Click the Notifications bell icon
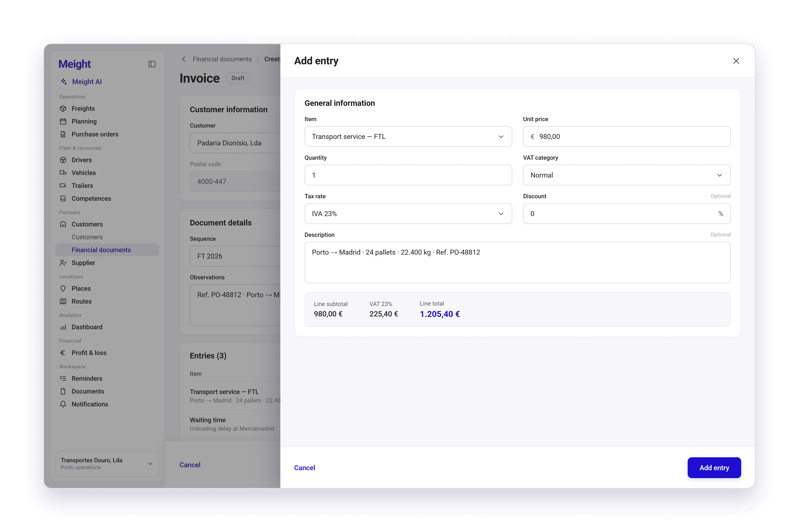Screen dimensions: 799x532 [x=63, y=404]
